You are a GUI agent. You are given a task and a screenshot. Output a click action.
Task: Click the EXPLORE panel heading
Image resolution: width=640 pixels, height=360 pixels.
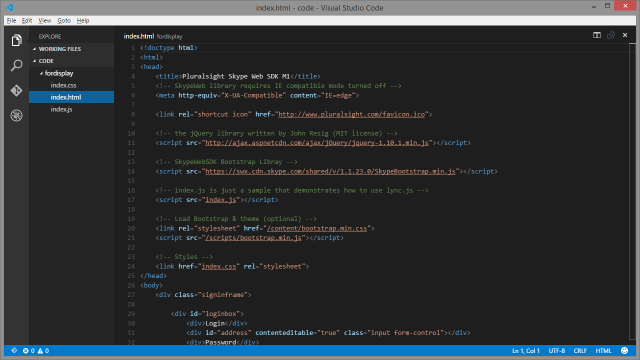pos(50,37)
